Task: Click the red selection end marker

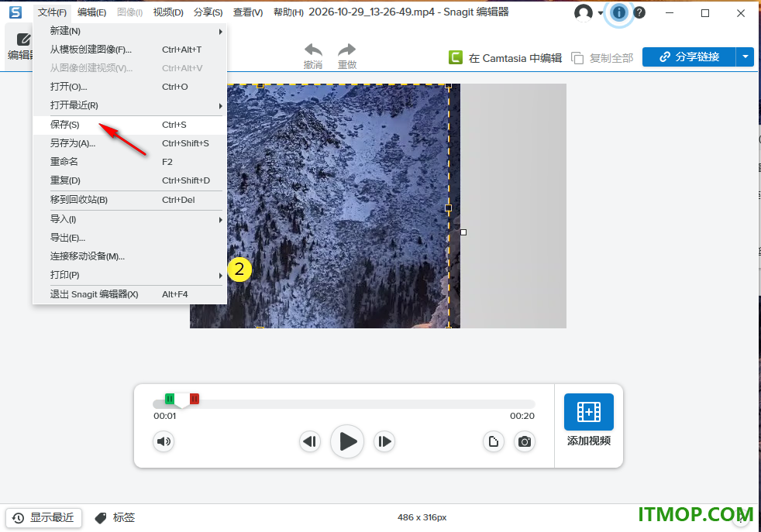Action: [x=195, y=399]
